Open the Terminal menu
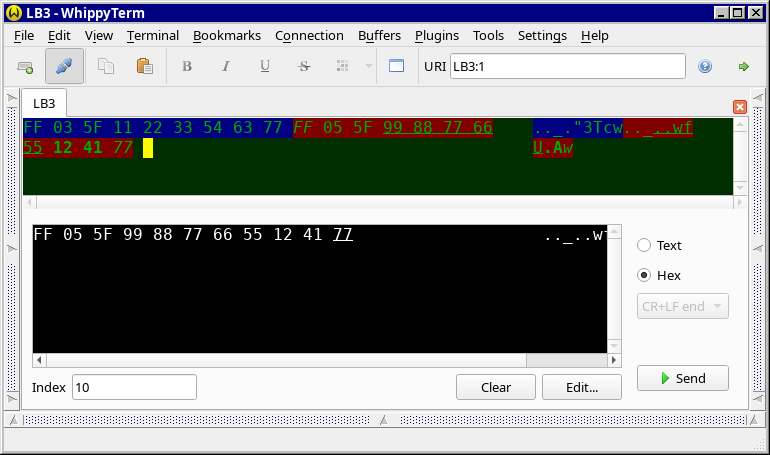The width and height of the screenshot is (770, 455). tap(152, 35)
